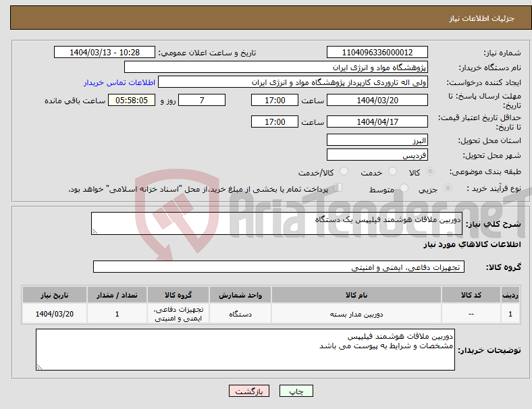Click the بازگشت (back) button

click(249, 391)
